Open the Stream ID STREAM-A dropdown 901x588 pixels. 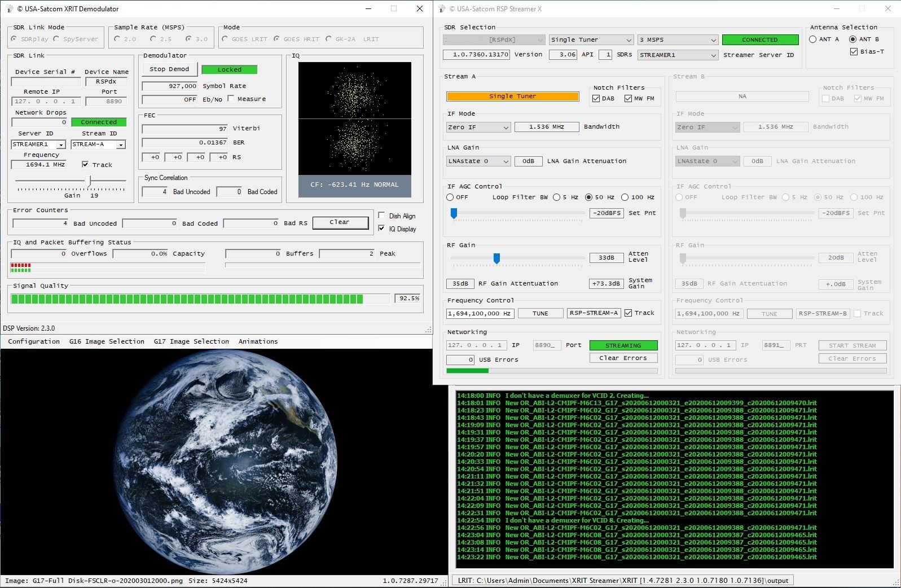[121, 144]
